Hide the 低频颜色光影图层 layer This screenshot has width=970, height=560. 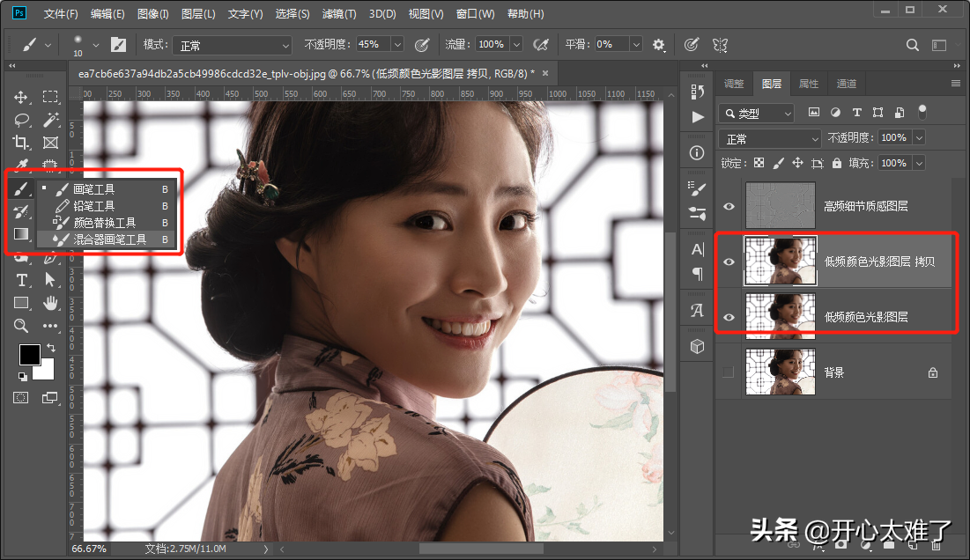[x=729, y=317]
